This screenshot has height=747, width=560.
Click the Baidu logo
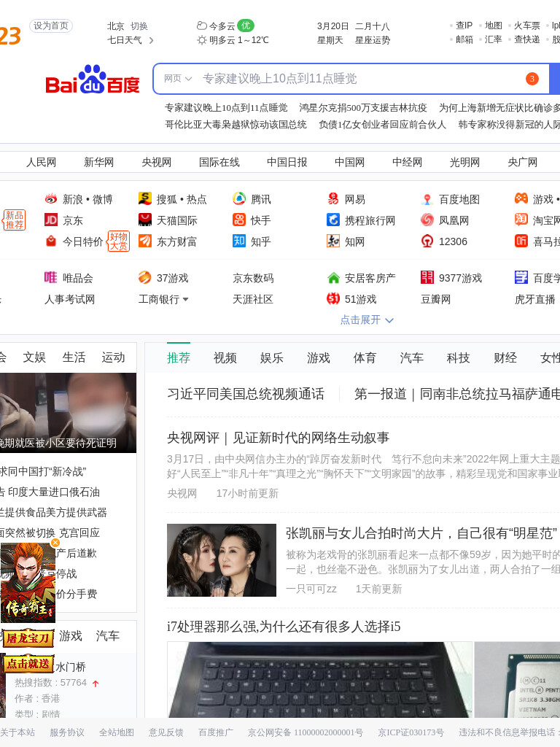[93, 80]
